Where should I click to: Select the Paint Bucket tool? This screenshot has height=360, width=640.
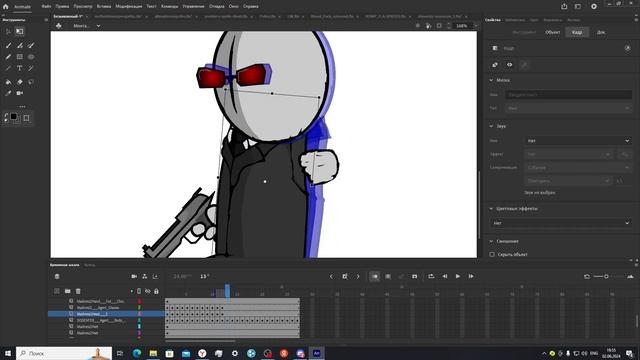(x=8, y=82)
